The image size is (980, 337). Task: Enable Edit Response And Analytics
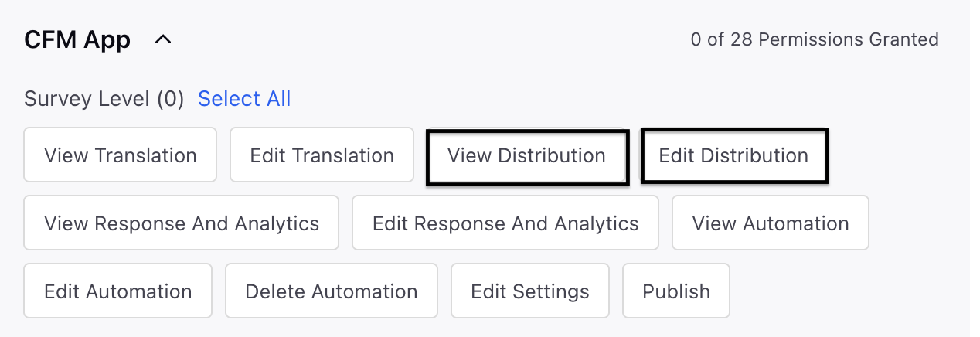pyautogui.click(x=505, y=223)
